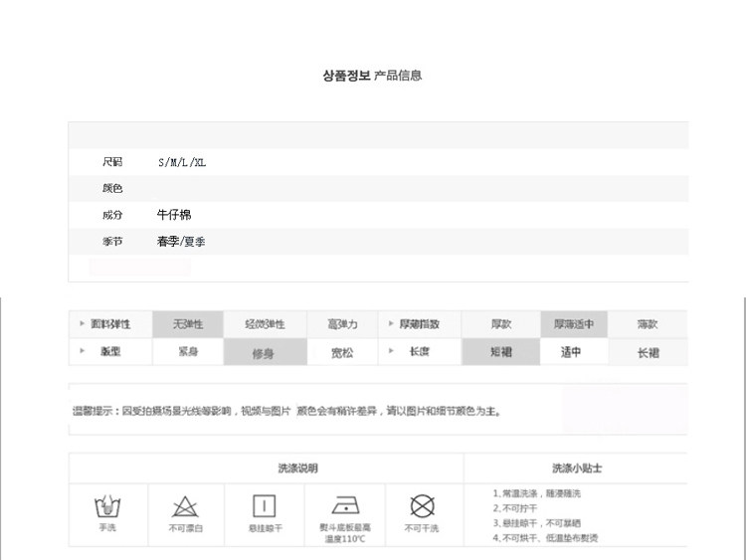746x560 pixels.
Task: Select the 轻微弹性 elasticity cell
Action: [x=265, y=324]
